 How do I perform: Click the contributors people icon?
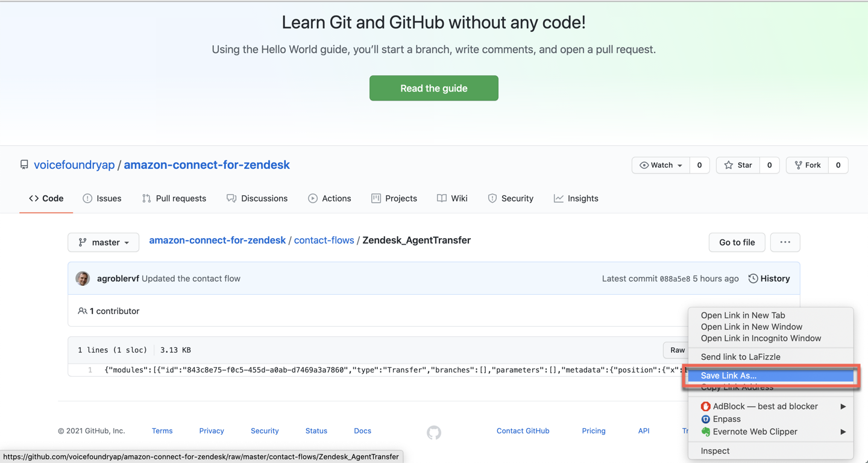[x=82, y=311]
